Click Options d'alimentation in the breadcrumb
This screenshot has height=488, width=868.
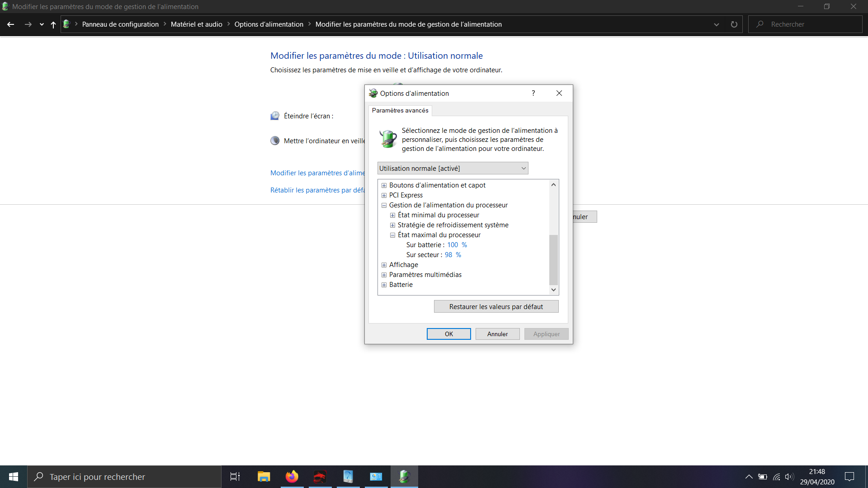tap(269, 24)
